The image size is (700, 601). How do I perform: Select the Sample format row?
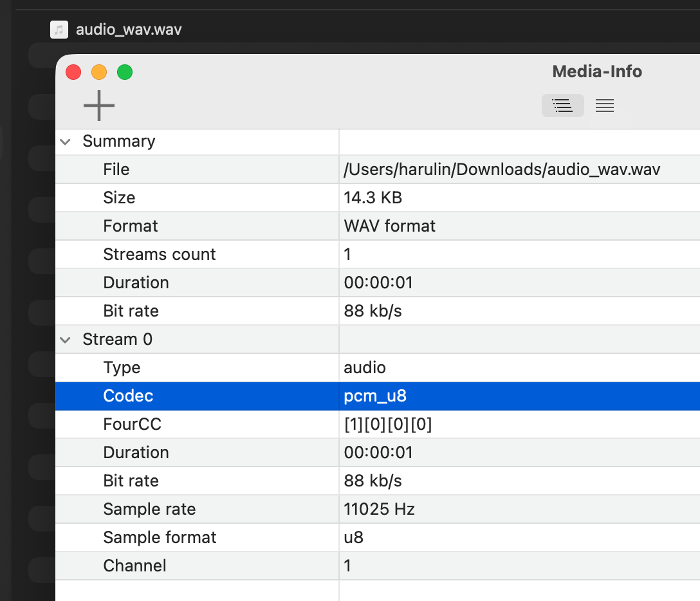click(x=160, y=537)
